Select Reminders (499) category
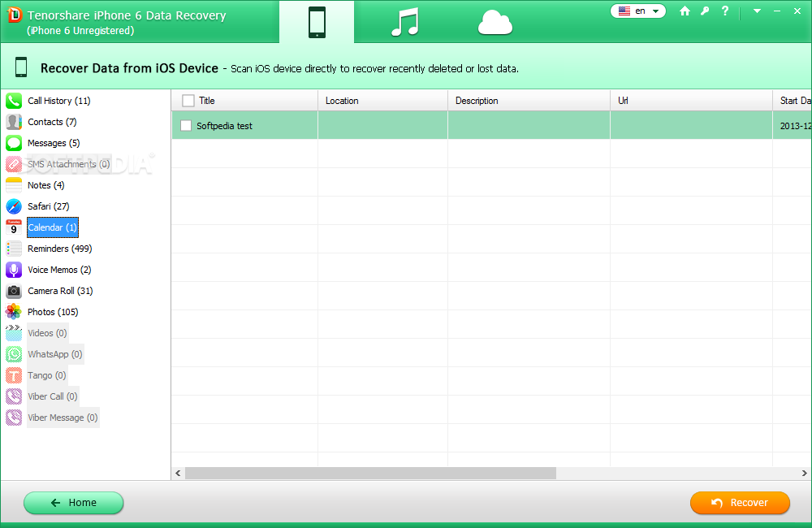 coord(60,249)
